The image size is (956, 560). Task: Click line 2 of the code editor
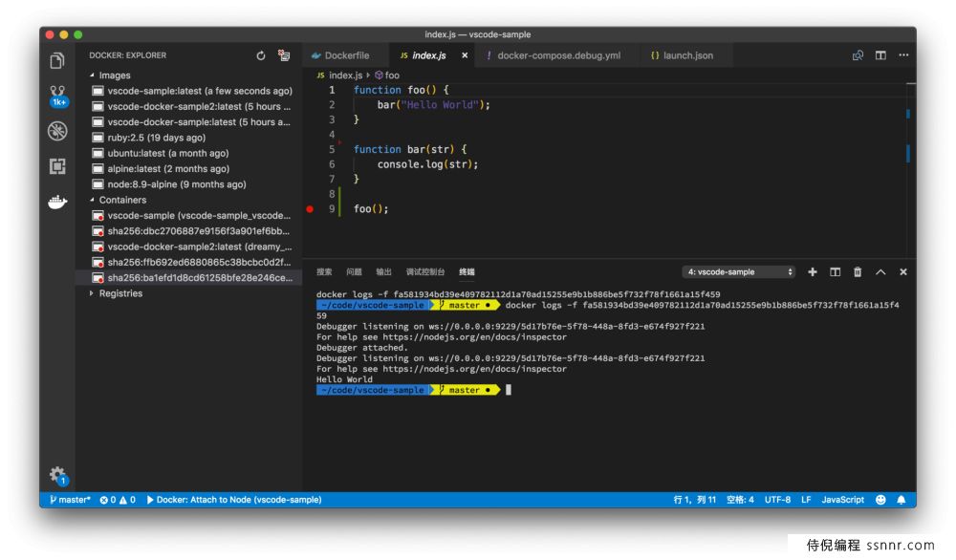click(x=433, y=105)
